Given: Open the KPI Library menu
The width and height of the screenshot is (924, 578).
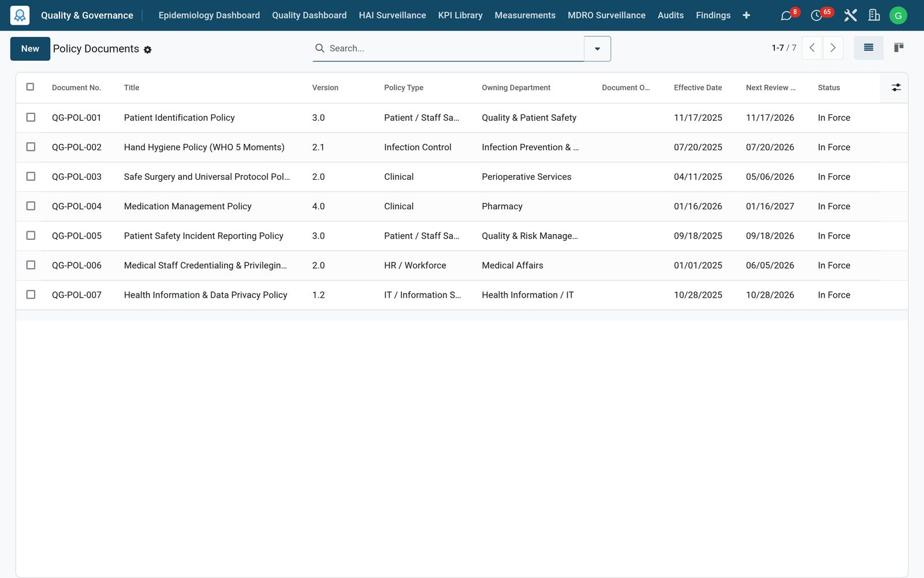Looking at the screenshot, I should coord(460,16).
